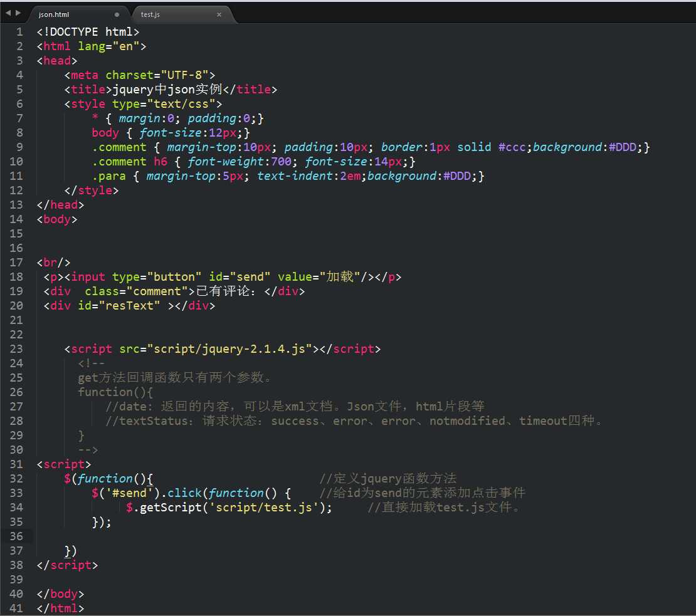Viewport: 696px width, 616px height.
Task: Click the left tab-scroll arrow
Action: (8, 13)
